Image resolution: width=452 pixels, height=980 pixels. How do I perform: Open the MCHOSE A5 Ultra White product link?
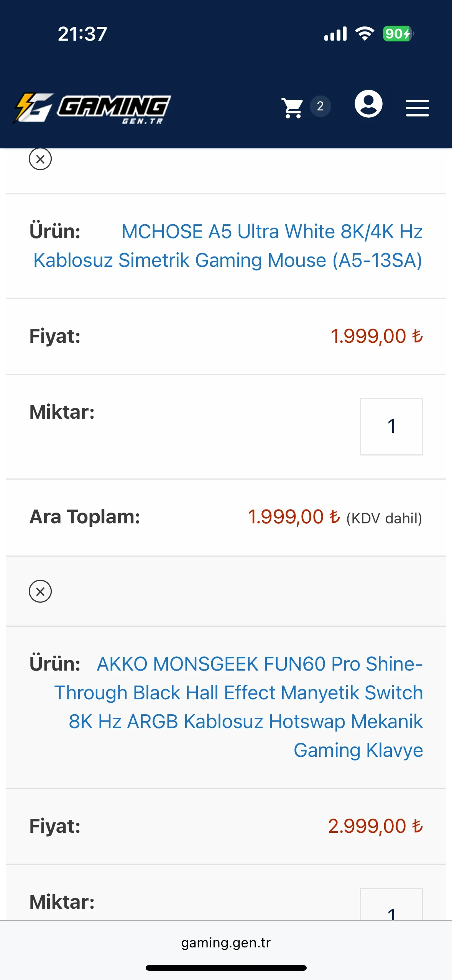(228, 246)
